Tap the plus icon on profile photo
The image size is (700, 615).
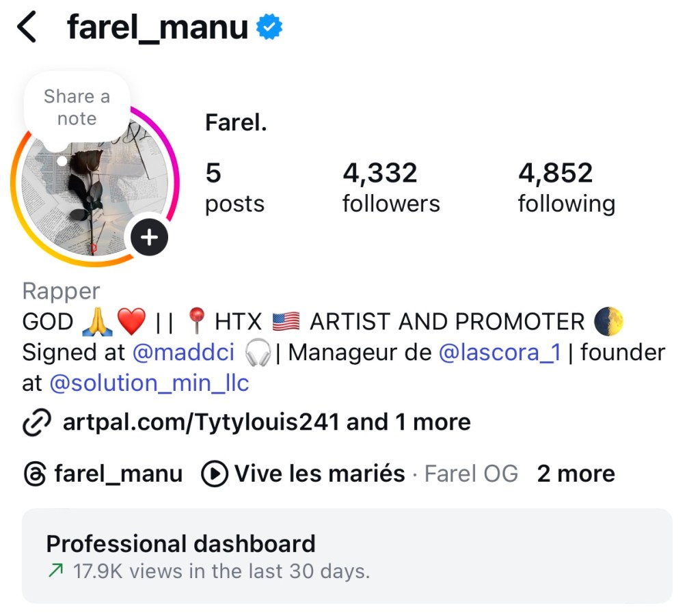[x=149, y=238]
